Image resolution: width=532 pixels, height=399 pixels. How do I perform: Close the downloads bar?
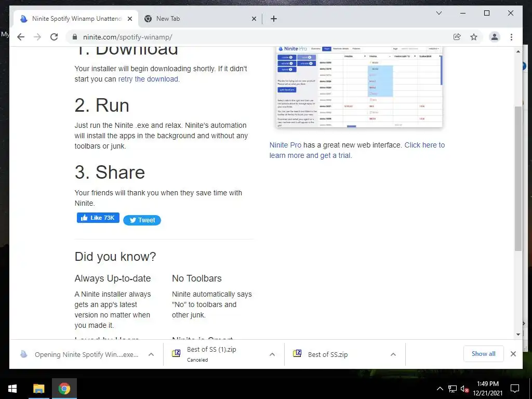pos(513,354)
